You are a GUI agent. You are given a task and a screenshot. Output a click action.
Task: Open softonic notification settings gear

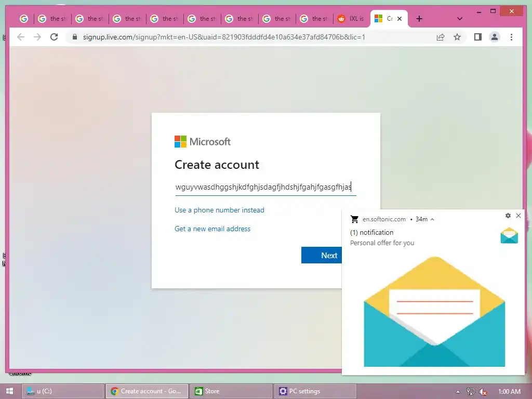(508, 216)
